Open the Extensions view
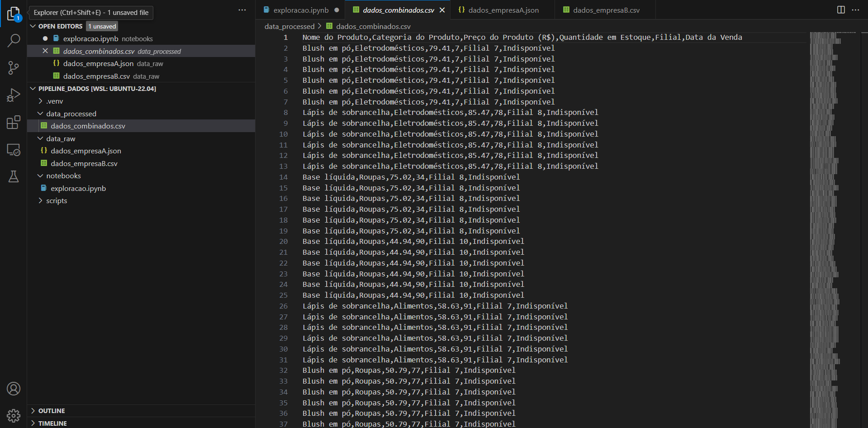Viewport: 868px width, 428px height. pyautogui.click(x=14, y=122)
